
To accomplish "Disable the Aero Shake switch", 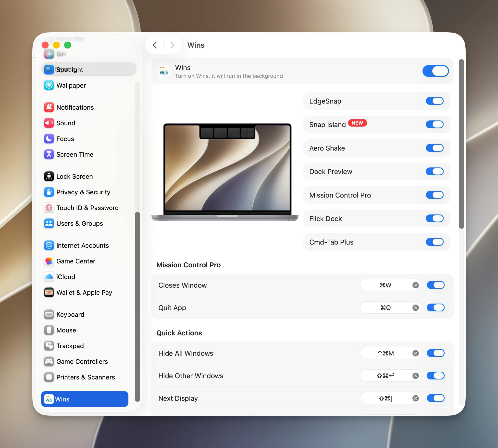I will (x=435, y=148).
